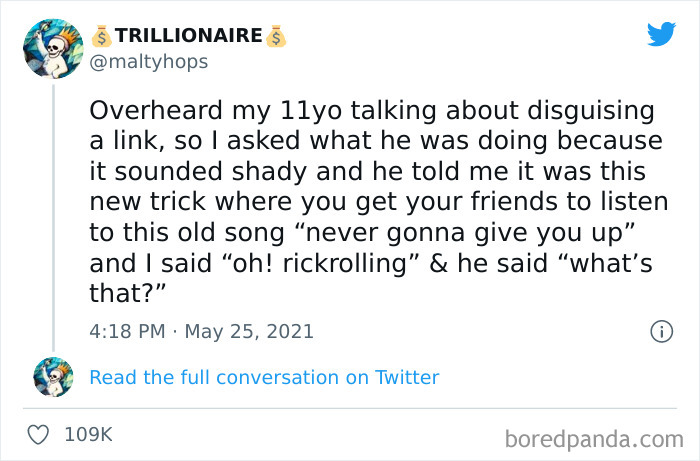Click the 4:18 PM timestamp
This screenshot has width=700, height=461.
click(127, 331)
